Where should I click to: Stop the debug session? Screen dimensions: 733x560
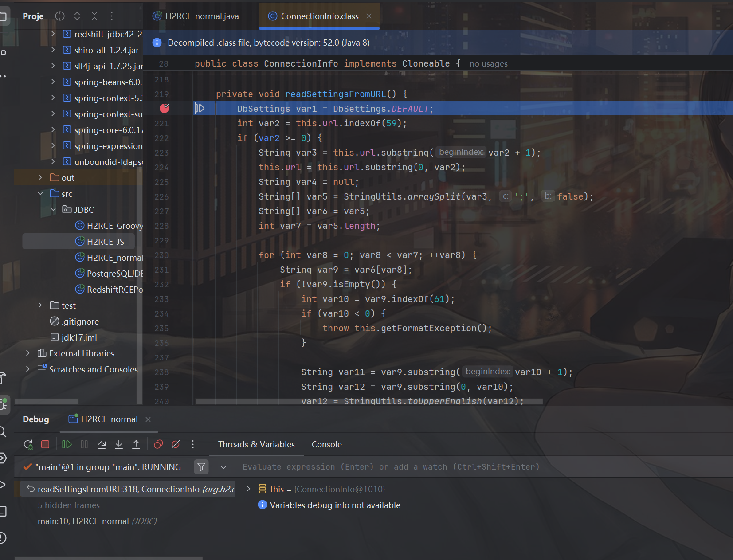pyautogui.click(x=45, y=444)
